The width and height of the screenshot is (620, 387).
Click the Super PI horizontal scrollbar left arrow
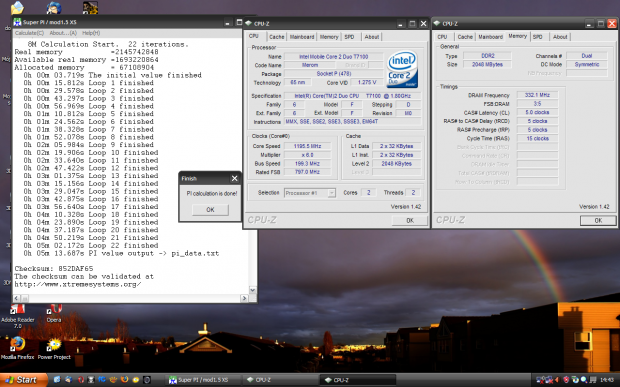(x=17, y=298)
